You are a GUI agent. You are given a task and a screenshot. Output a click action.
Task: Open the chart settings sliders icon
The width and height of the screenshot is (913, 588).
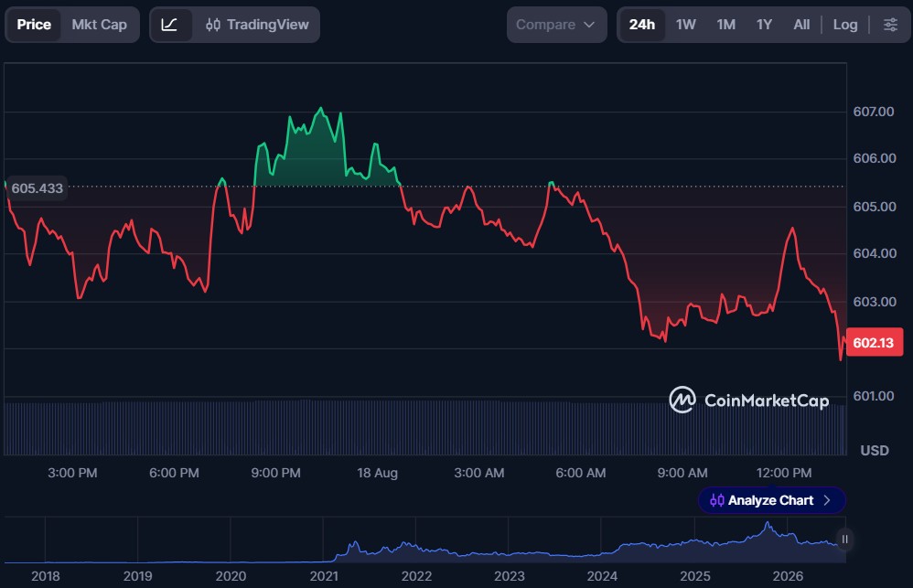[890, 25]
